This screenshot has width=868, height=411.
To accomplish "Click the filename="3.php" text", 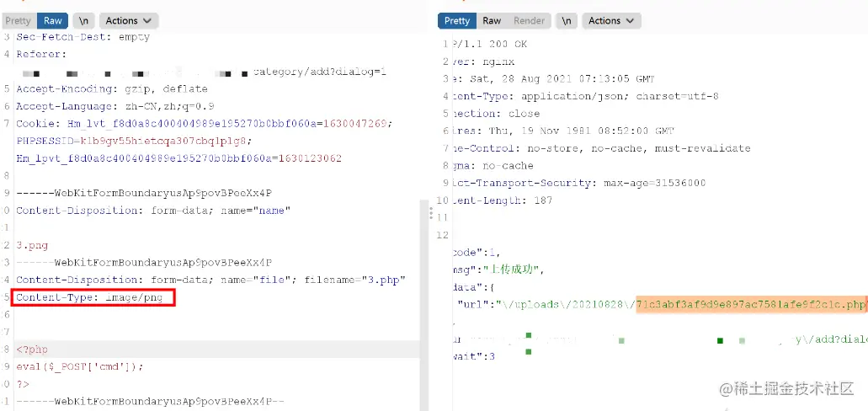I will click(x=355, y=280).
